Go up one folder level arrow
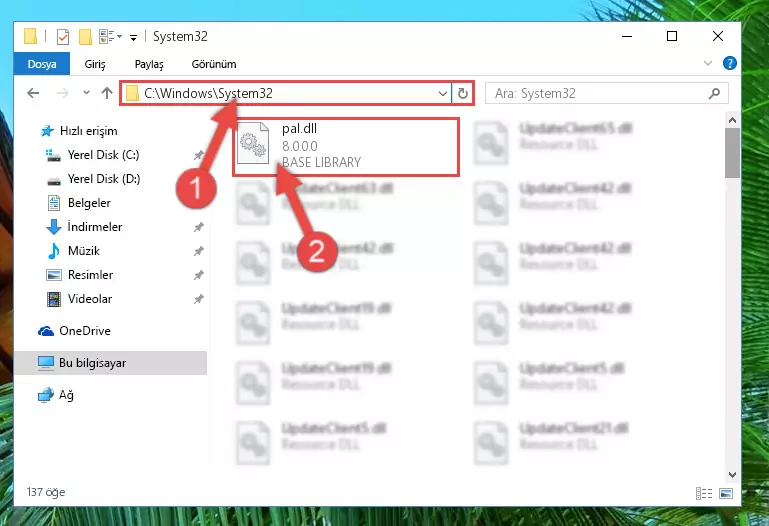 point(107,93)
